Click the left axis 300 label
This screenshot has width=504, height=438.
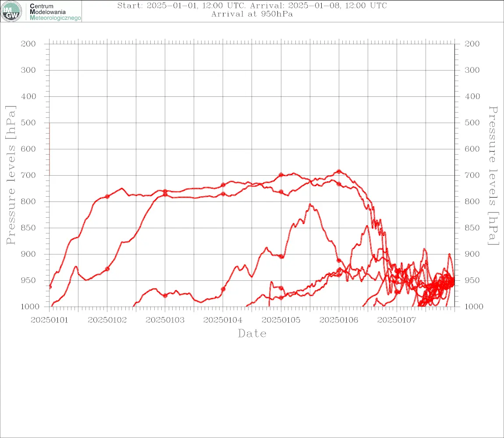point(28,70)
